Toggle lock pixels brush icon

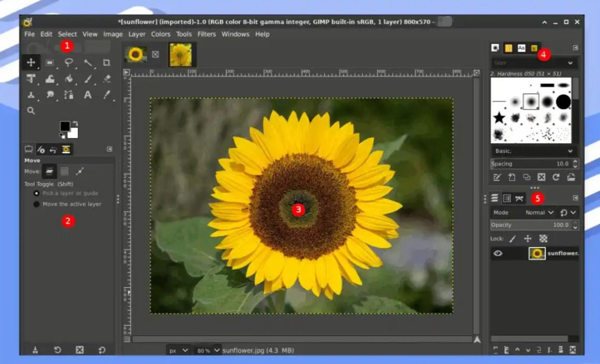pyautogui.click(x=513, y=239)
